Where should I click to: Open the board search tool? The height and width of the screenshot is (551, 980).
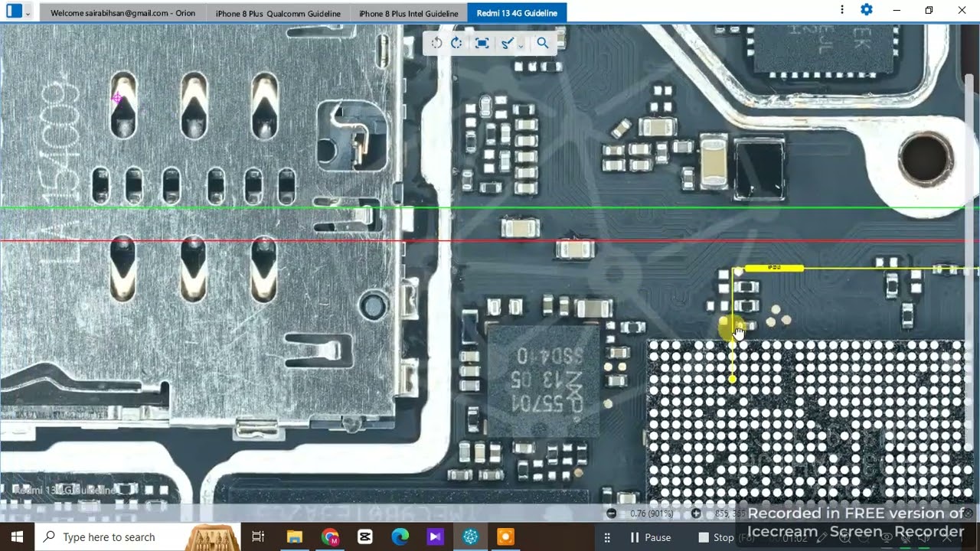[x=543, y=43]
